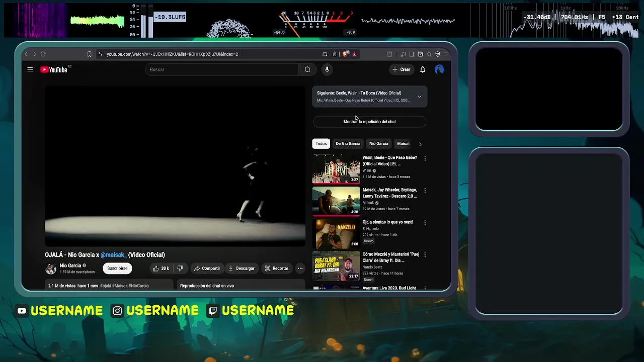Open the Leo AI star icon
The image size is (644, 362).
click(429, 54)
